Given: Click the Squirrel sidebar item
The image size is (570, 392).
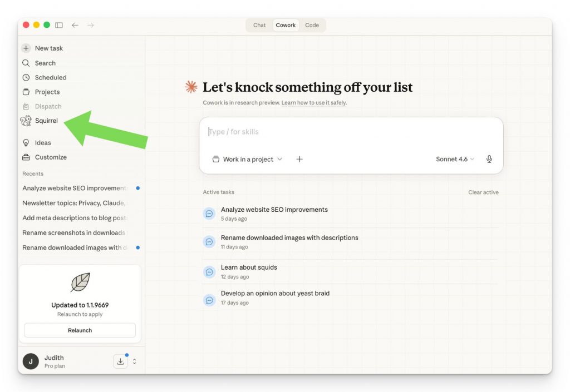Looking at the screenshot, I should (x=46, y=121).
